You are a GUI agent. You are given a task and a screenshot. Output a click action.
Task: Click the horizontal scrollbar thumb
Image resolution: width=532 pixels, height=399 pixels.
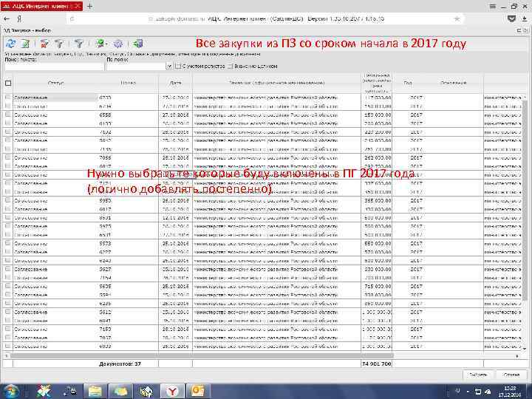point(202,356)
